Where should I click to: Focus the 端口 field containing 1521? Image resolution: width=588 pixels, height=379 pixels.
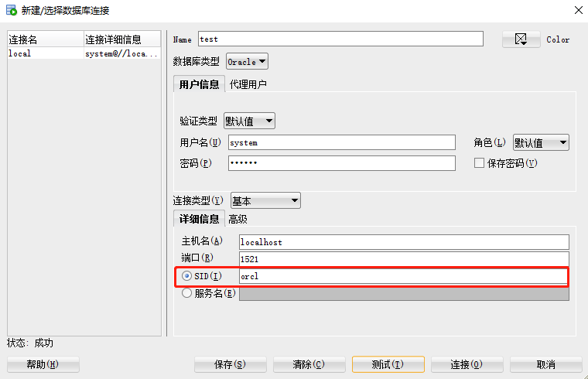point(404,259)
